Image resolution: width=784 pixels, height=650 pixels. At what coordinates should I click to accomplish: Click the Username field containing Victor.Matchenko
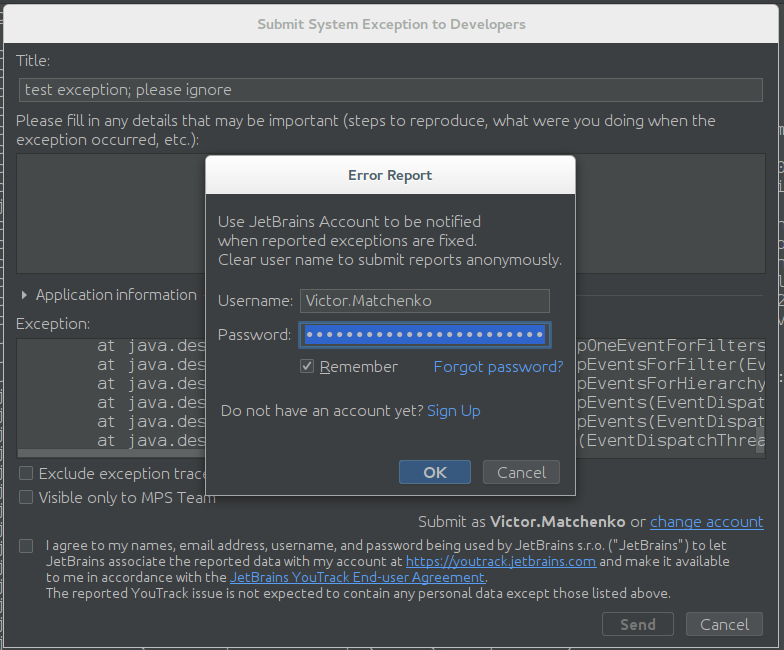click(424, 301)
